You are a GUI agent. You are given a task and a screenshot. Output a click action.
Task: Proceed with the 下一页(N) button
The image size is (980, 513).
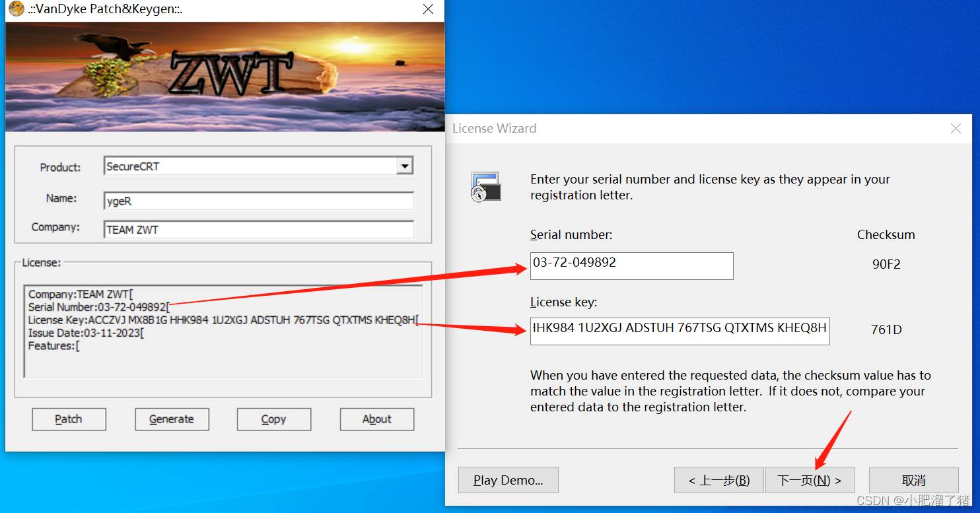(x=810, y=480)
